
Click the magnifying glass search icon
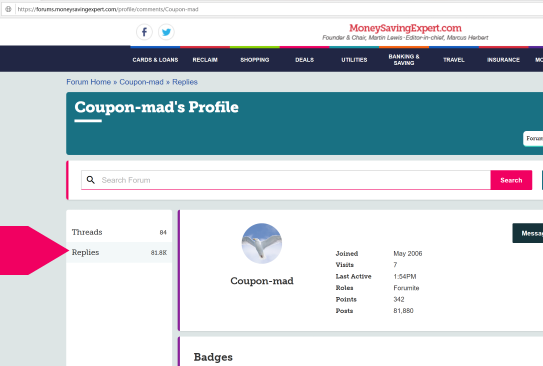click(91, 180)
